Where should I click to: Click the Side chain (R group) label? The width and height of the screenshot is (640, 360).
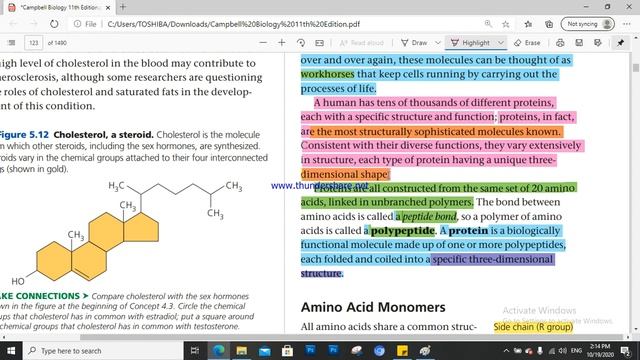533,327
